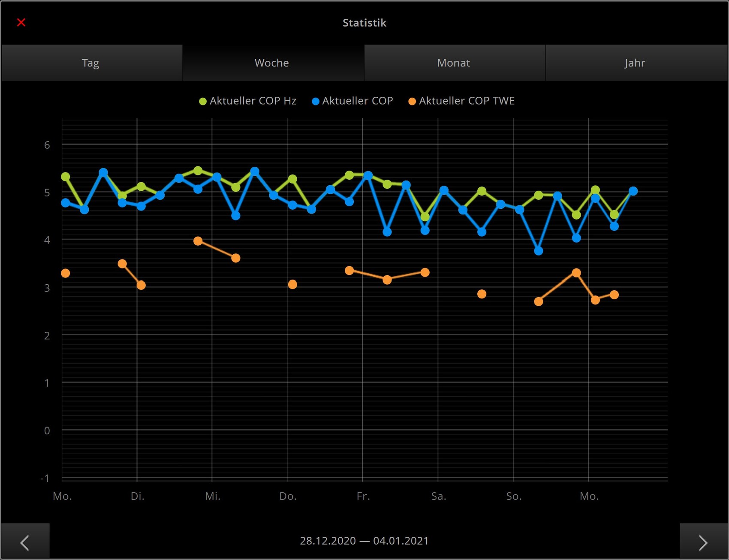Image resolution: width=729 pixels, height=560 pixels.
Task: Open the Monat tab
Action: coord(454,63)
